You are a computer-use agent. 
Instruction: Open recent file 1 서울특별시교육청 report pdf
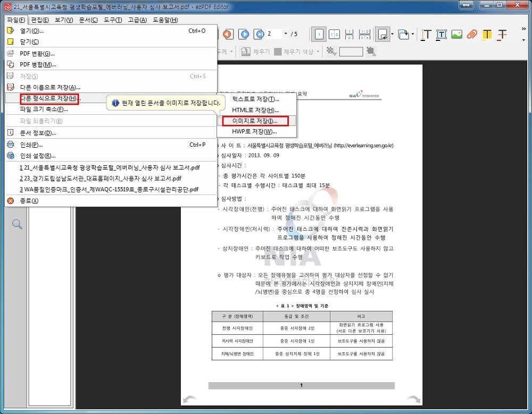tap(111, 167)
